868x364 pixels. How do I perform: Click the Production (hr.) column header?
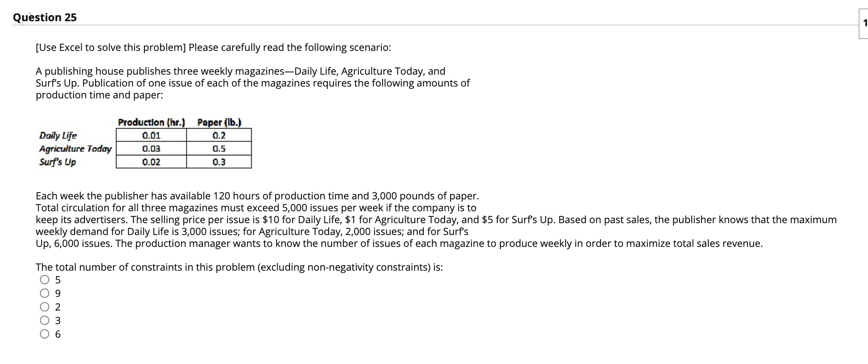pos(152,123)
